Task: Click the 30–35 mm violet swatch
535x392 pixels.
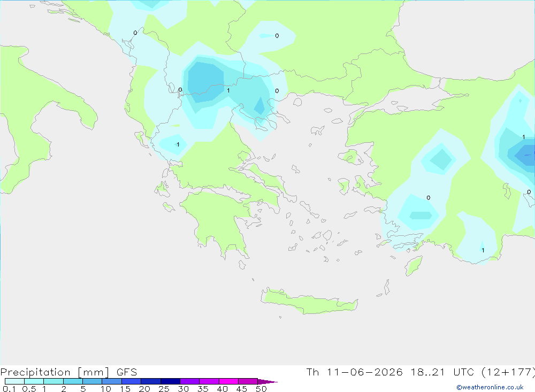Action: tap(190, 381)
